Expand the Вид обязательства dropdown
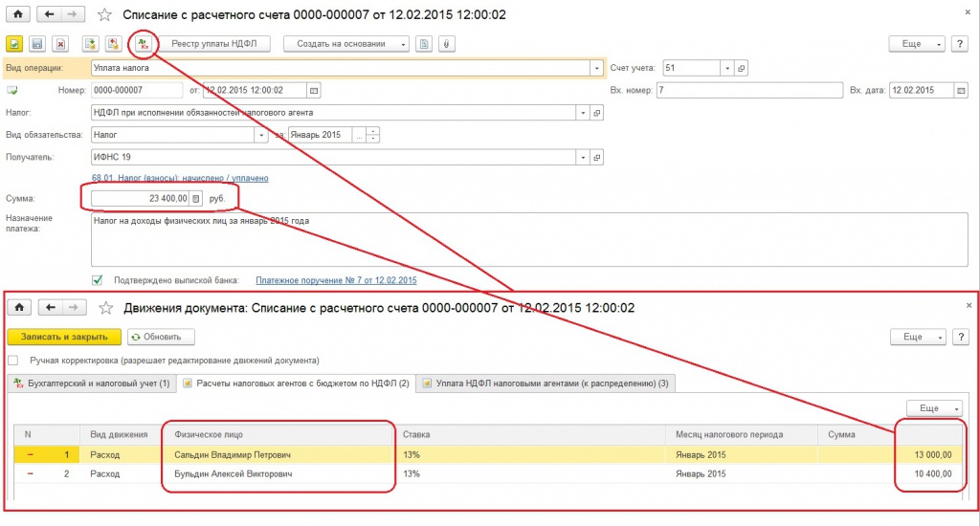The width and height of the screenshot is (980, 526). tap(261, 135)
